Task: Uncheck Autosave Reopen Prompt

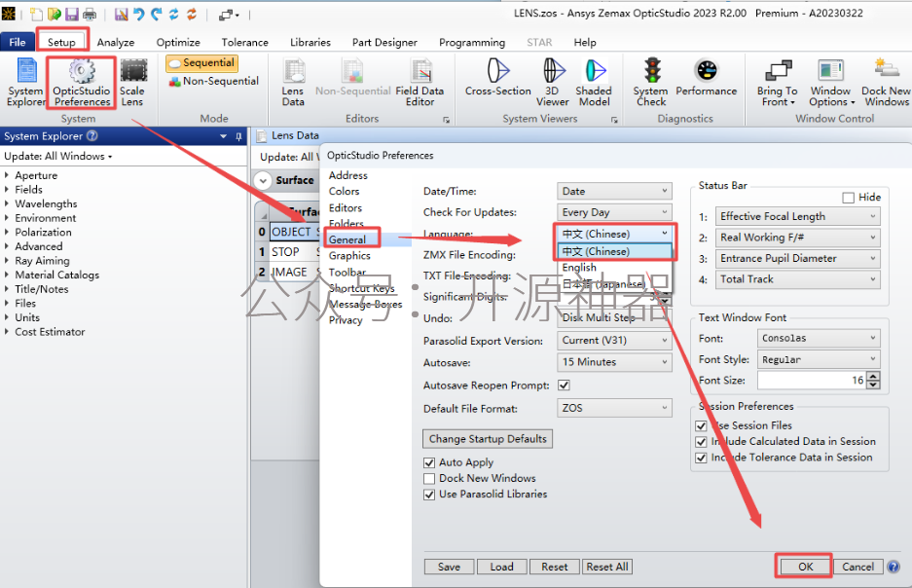Action: pos(564,385)
